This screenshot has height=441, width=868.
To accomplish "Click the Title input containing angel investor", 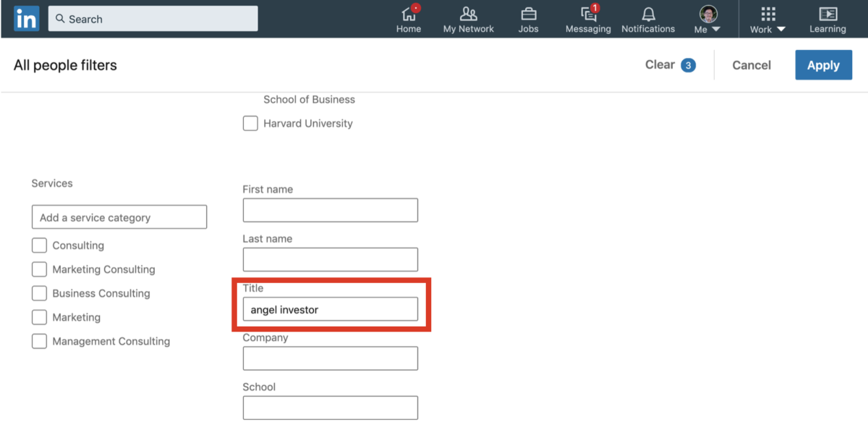I will click(330, 308).
